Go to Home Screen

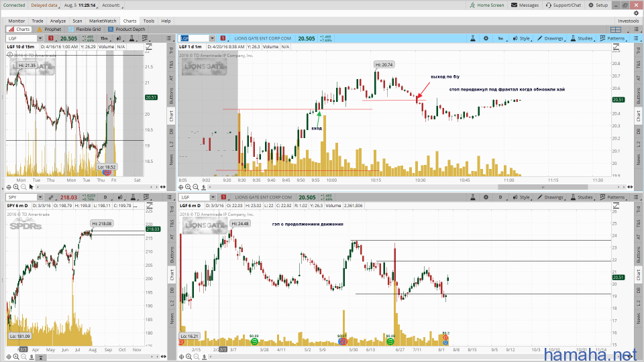487,5
